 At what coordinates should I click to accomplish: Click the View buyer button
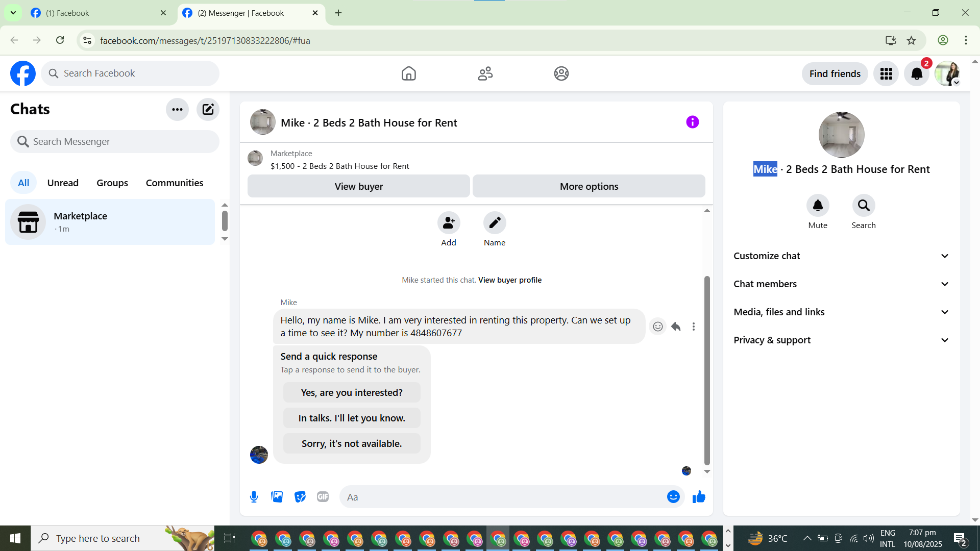point(358,186)
